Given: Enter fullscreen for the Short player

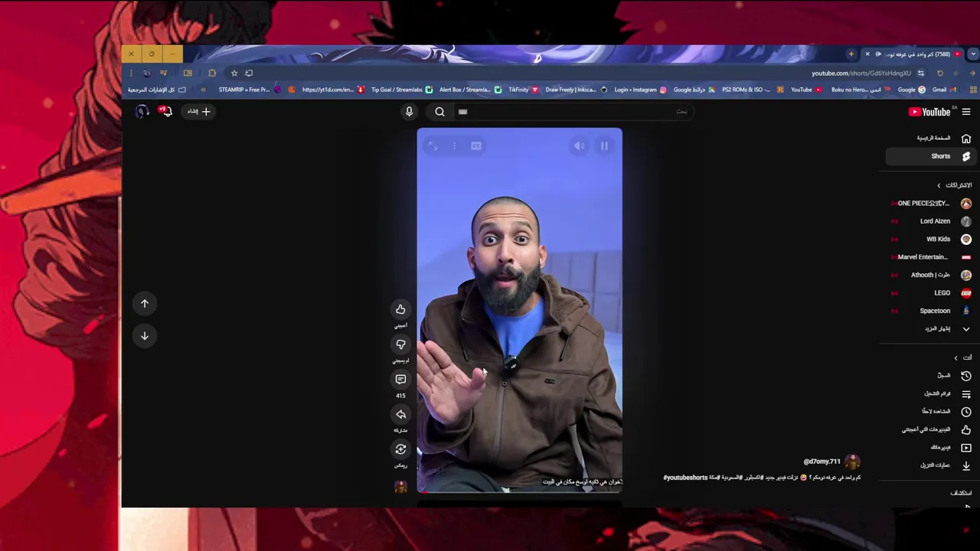Looking at the screenshot, I should pos(433,145).
